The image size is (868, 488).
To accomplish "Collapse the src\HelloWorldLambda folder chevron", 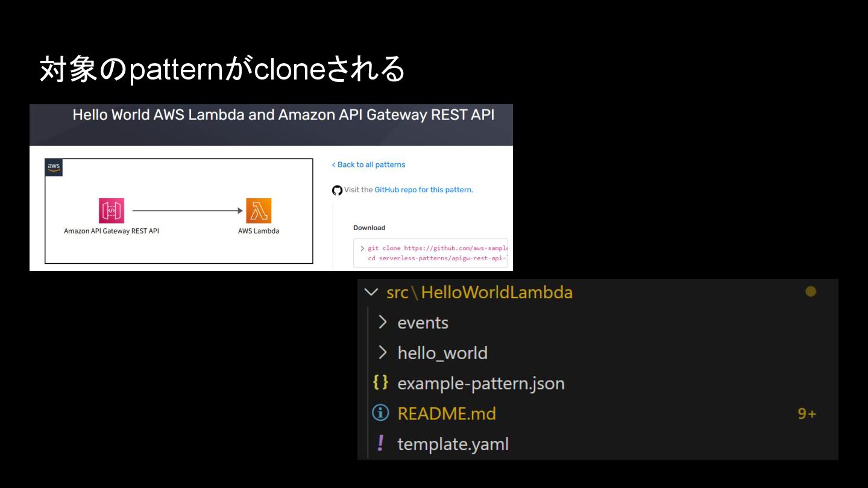I will click(371, 292).
